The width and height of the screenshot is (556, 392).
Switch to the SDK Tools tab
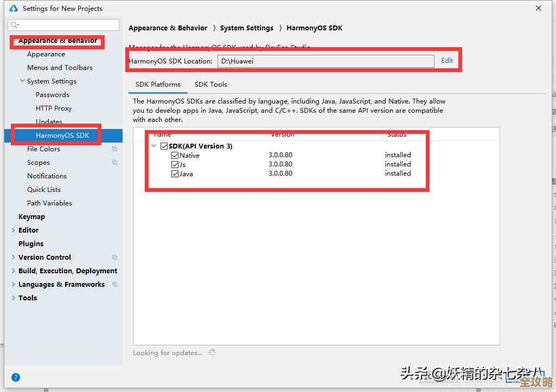coord(210,85)
